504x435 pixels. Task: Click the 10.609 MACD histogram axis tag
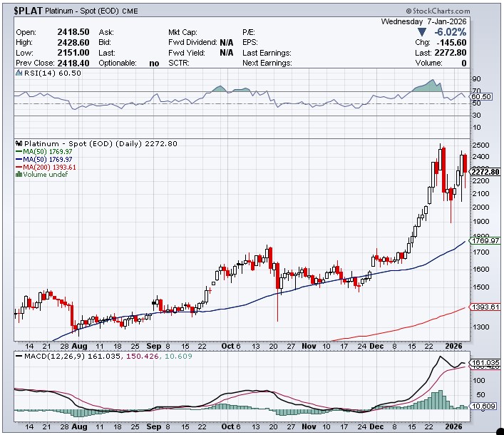coord(483,406)
